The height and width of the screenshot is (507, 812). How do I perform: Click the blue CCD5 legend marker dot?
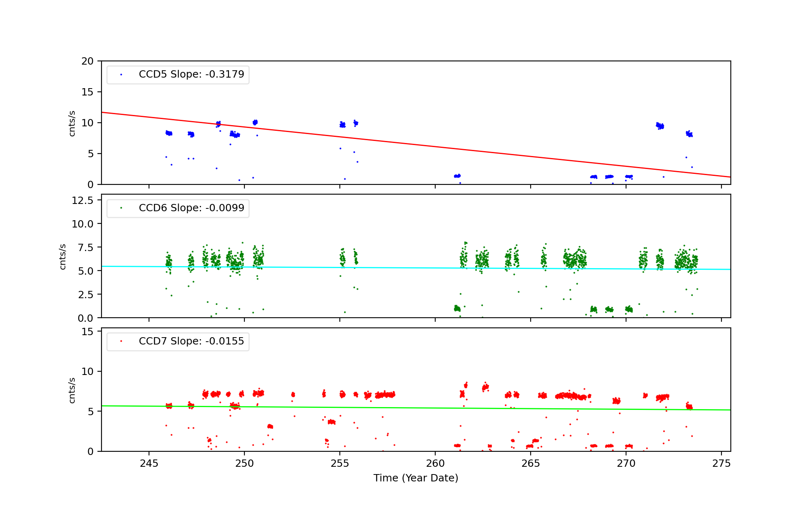(121, 75)
